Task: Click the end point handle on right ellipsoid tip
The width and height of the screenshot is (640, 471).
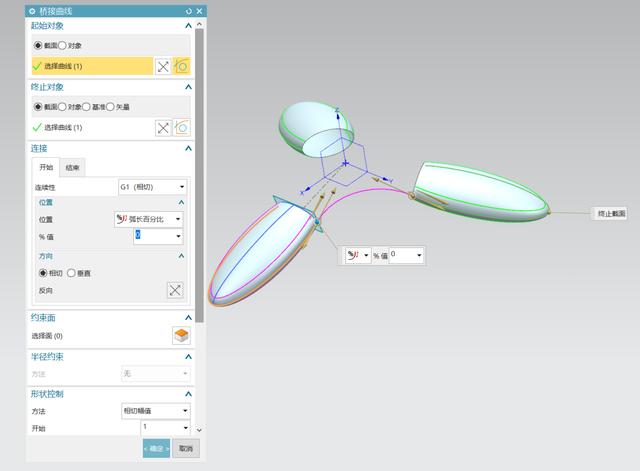Action: pyautogui.click(x=549, y=212)
